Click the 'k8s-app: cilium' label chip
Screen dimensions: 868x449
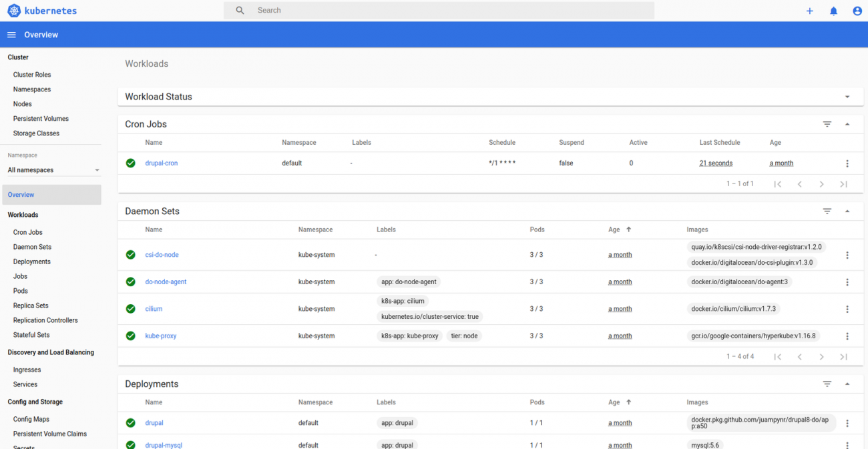click(403, 301)
